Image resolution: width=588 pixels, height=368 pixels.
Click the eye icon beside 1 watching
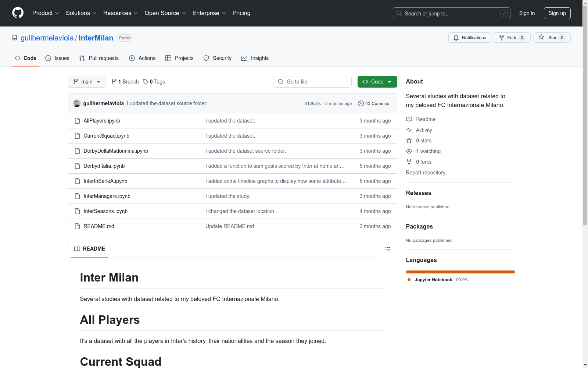pyautogui.click(x=409, y=151)
